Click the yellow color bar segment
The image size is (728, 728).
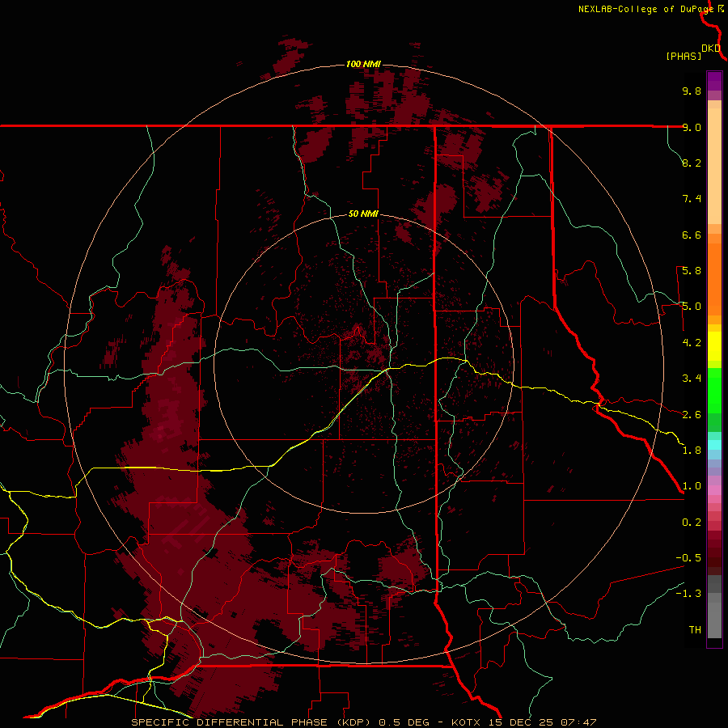point(714,346)
